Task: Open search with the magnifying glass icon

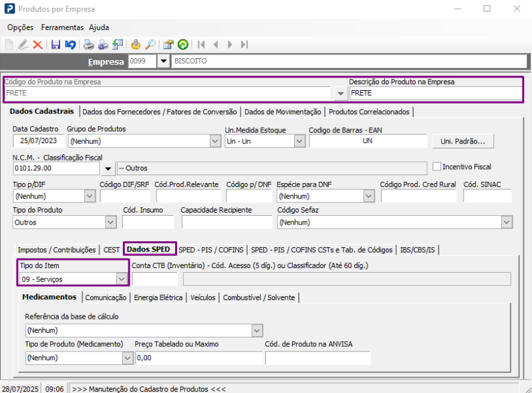Action: [150, 45]
